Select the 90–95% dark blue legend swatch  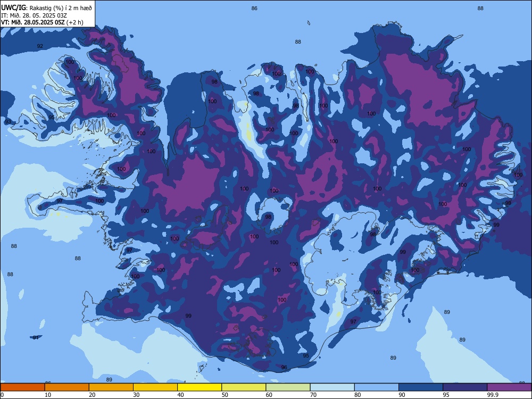tap(421, 387)
